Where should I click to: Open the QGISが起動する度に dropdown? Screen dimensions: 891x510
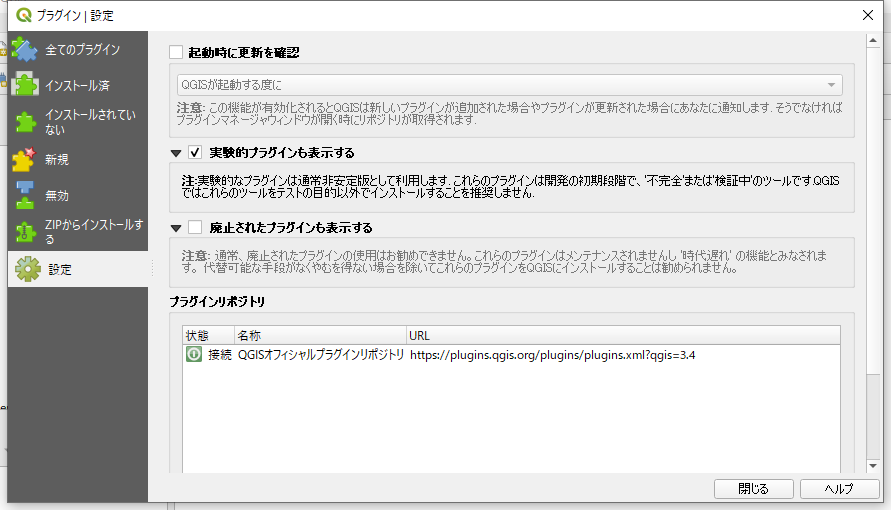(x=509, y=85)
